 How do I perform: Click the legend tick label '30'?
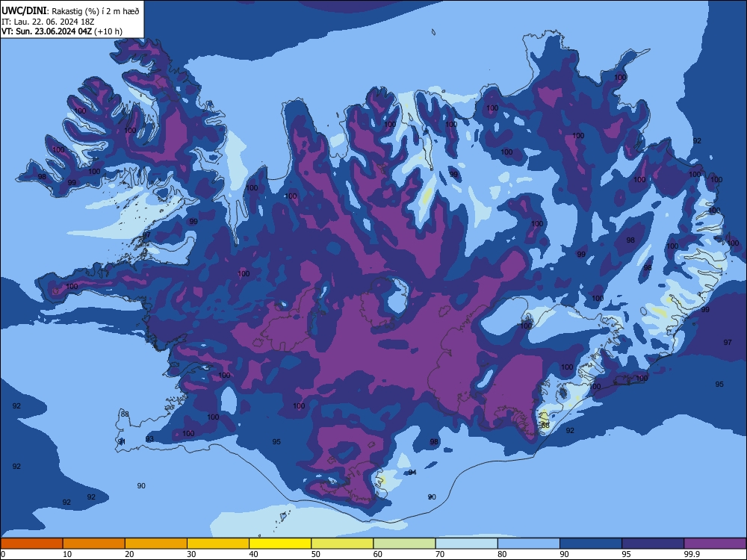point(191,554)
